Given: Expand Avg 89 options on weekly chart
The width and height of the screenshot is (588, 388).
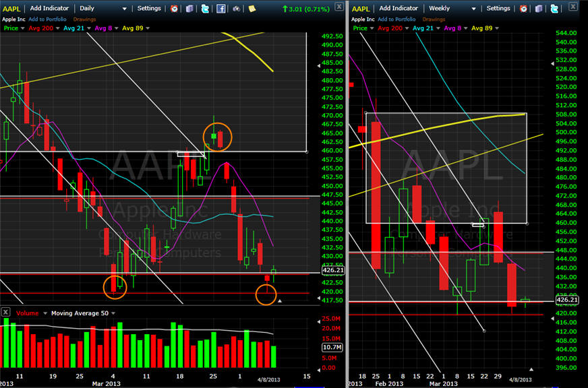Looking at the screenshot, I should [496, 28].
